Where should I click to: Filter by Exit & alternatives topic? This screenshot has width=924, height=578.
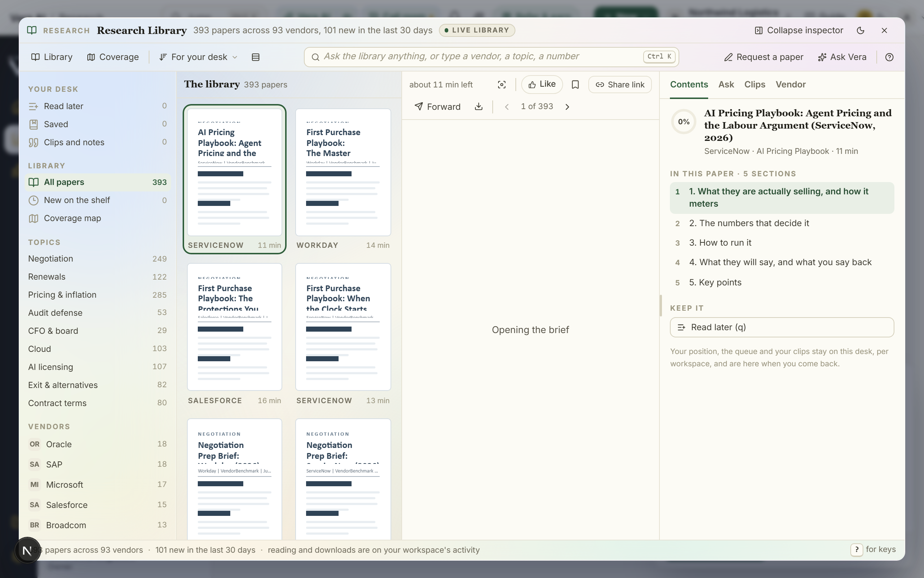tap(97, 385)
